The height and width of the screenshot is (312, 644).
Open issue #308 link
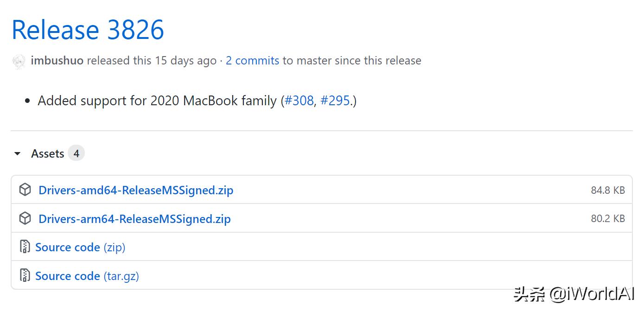(299, 101)
